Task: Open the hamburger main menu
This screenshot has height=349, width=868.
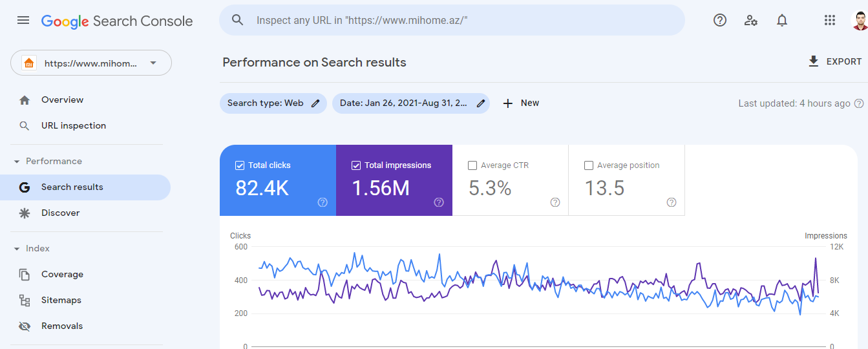Action: 23,20
